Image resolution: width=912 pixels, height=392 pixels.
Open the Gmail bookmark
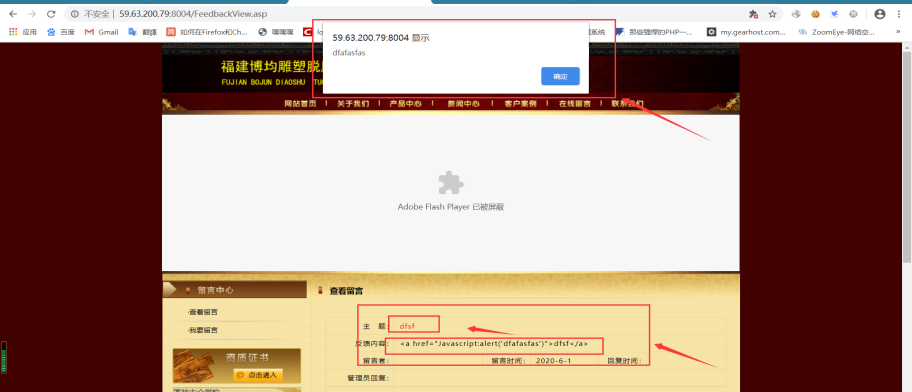point(101,32)
